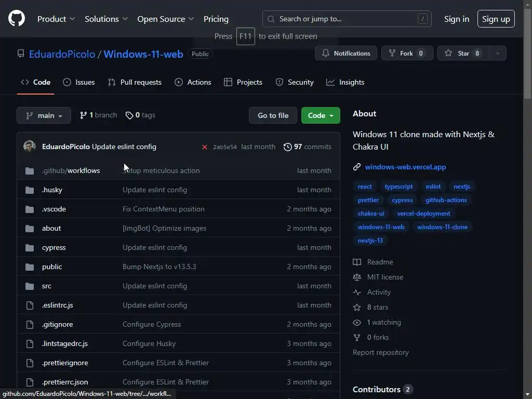
Task: Open the main branch selector dropdown
Action: pyautogui.click(x=44, y=115)
